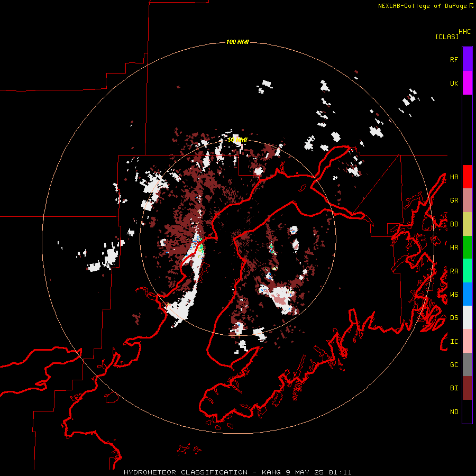Select the BD yellow legend block
Image resolution: width=476 pixels, height=476 pixels.
coord(467,224)
